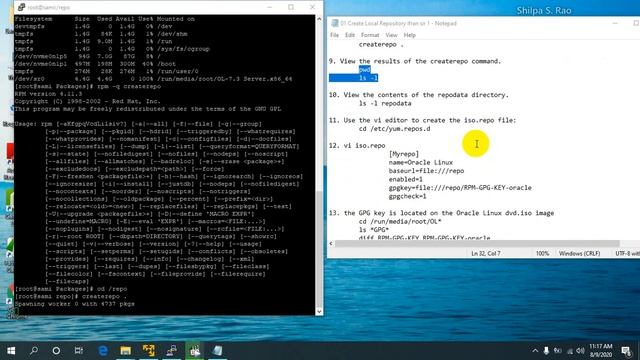Viewport: 640px width, 360px height.
Task: Switch to the PuTTY taskbar icon
Action: point(172,351)
